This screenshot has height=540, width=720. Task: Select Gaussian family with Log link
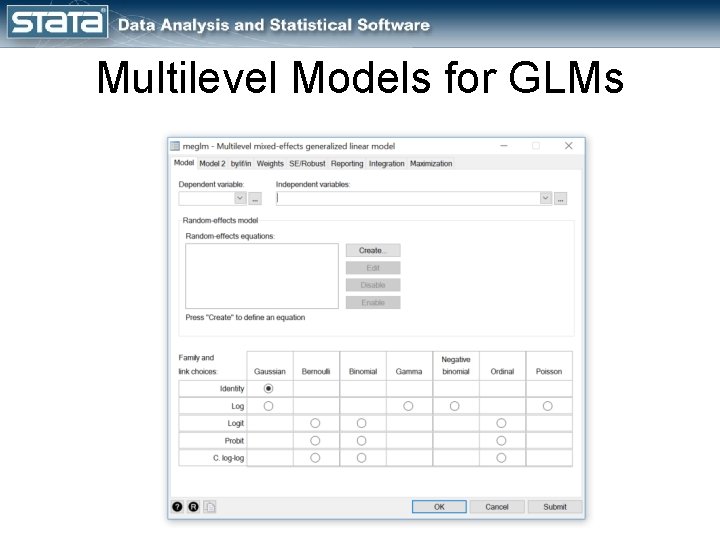[x=269, y=406]
